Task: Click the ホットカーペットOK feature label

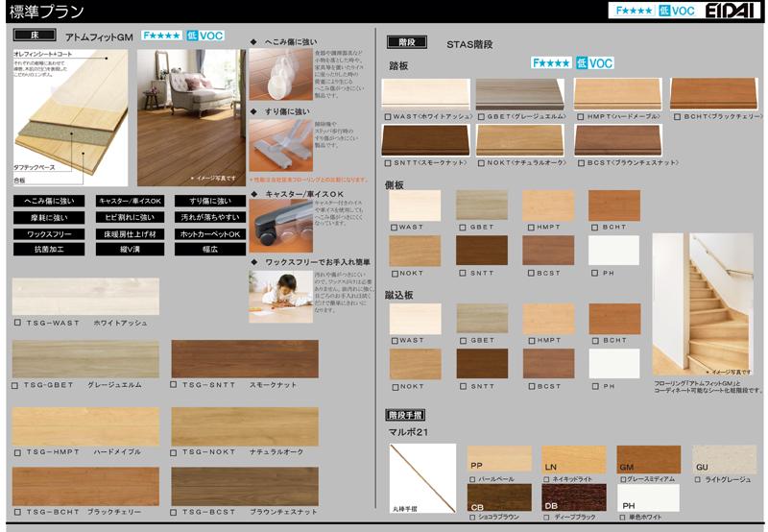Action: (x=210, y=233)
